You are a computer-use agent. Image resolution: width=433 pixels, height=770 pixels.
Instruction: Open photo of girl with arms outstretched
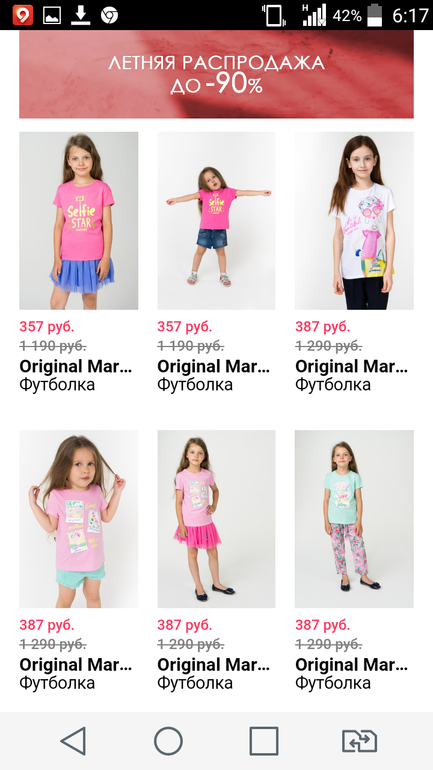[216, 220]
